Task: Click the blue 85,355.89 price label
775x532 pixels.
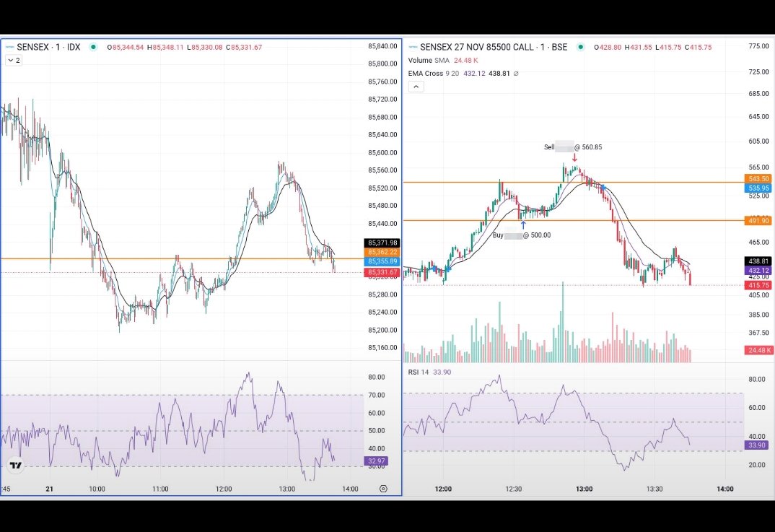Action: pos(382,261)
